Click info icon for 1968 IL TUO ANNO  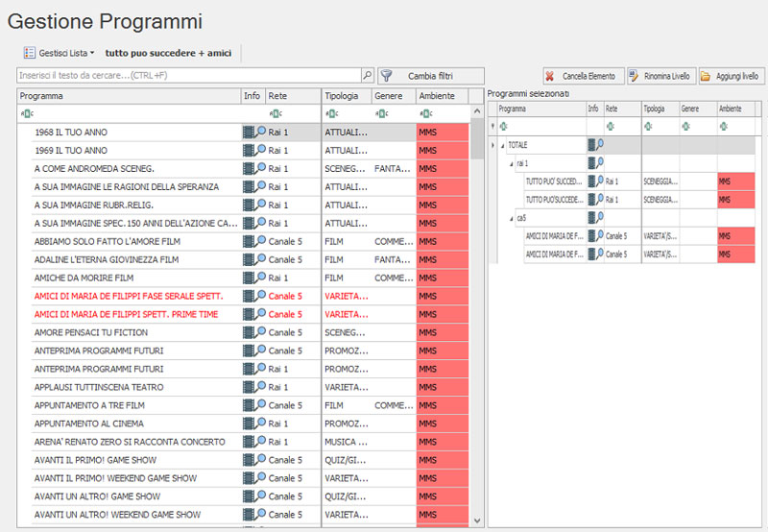click(253, 133)
